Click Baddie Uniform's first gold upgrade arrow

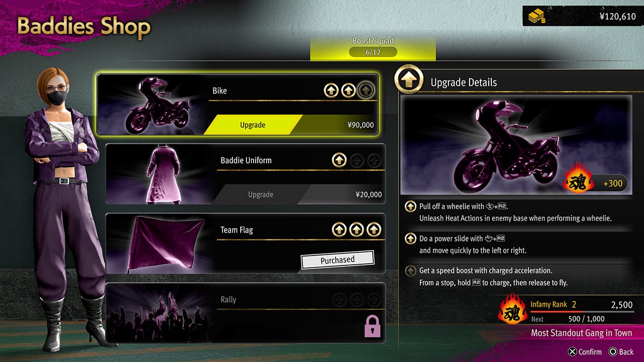click(x=339, y=160)
